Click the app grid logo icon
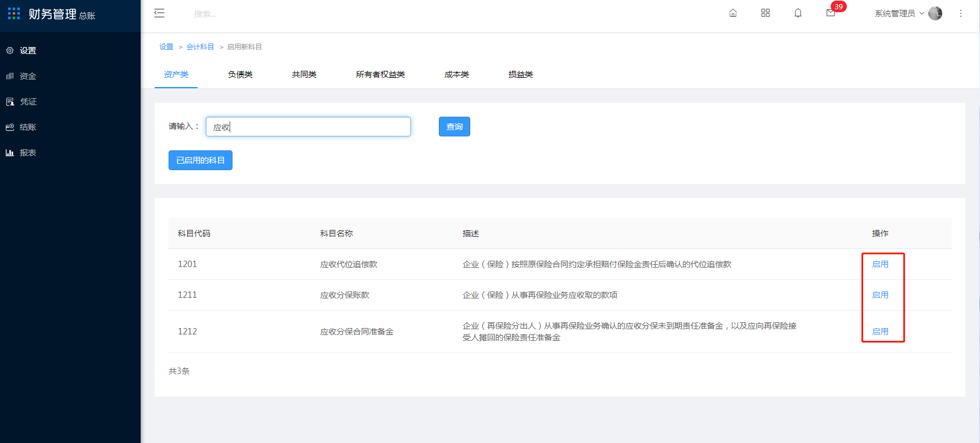Screen dimensions: 980x443 (14, 13)
